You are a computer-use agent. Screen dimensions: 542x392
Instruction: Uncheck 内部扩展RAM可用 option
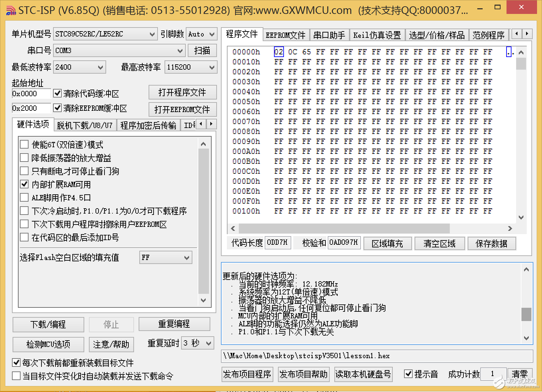pos(24,184)
